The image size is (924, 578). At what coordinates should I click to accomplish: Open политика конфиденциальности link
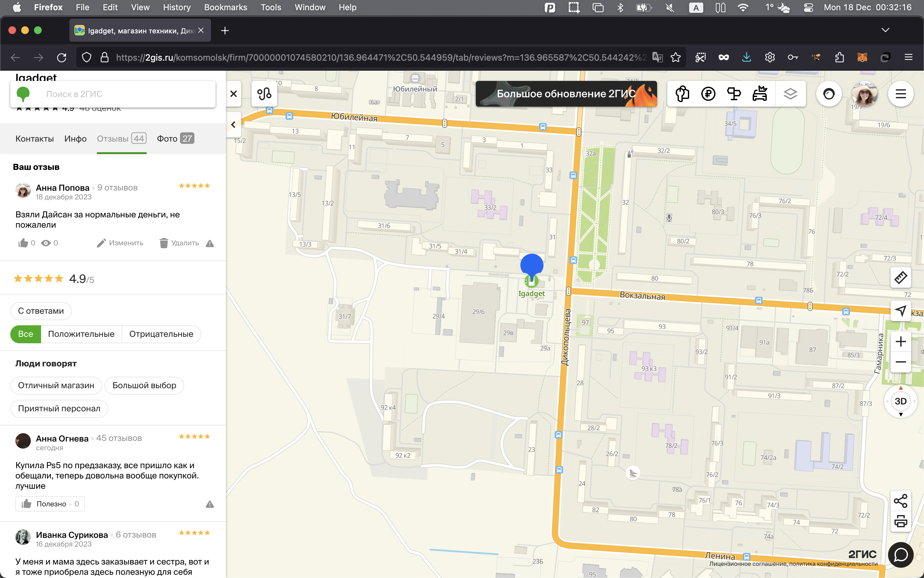pos(834,564)
